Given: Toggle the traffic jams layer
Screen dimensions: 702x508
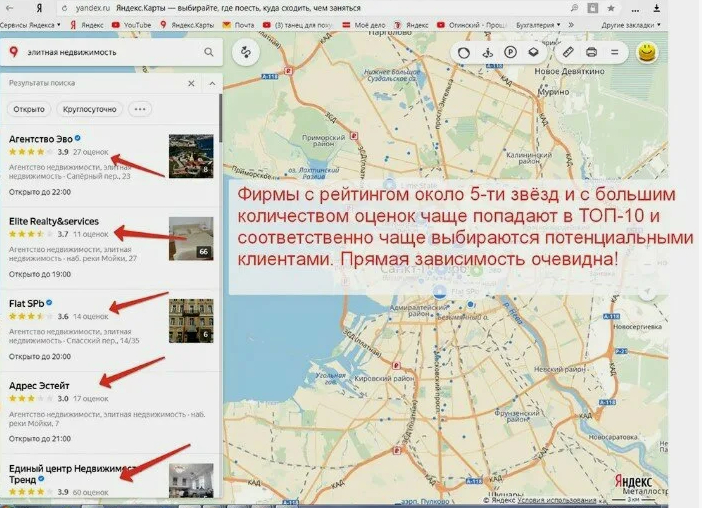Looking at the screenshot, I should pos(464,51).
